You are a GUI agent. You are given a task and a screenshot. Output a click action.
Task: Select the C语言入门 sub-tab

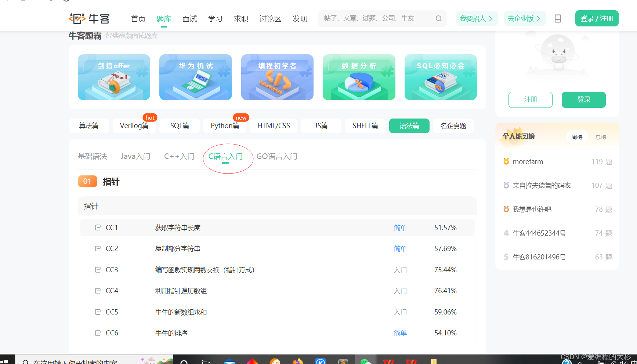click(225, 156)
